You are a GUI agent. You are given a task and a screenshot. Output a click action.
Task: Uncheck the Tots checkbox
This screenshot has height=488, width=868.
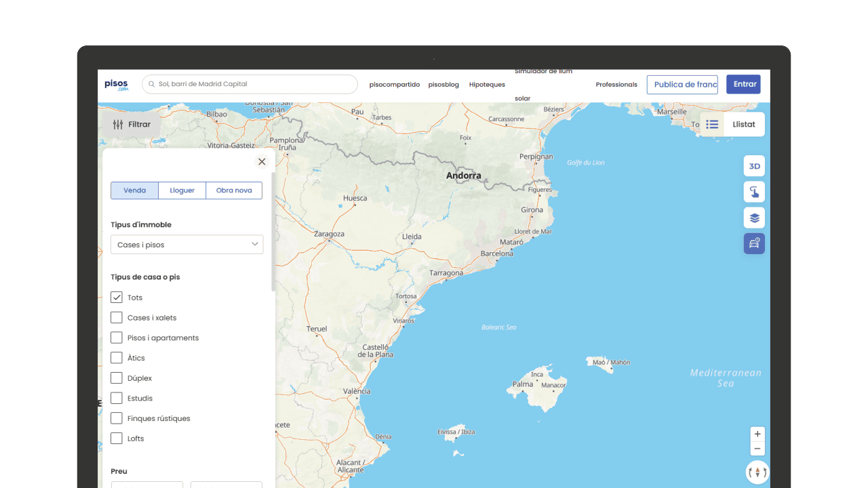tap(117, 298)
